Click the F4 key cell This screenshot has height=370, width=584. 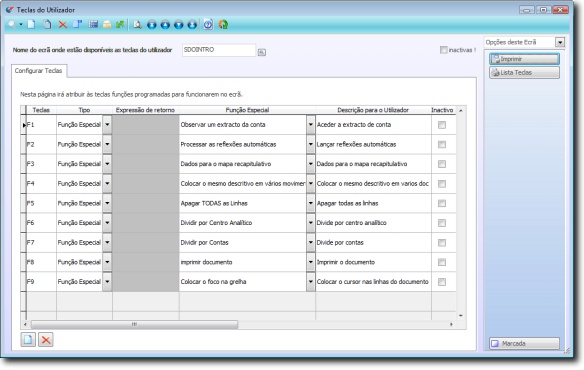pos(41,184)
